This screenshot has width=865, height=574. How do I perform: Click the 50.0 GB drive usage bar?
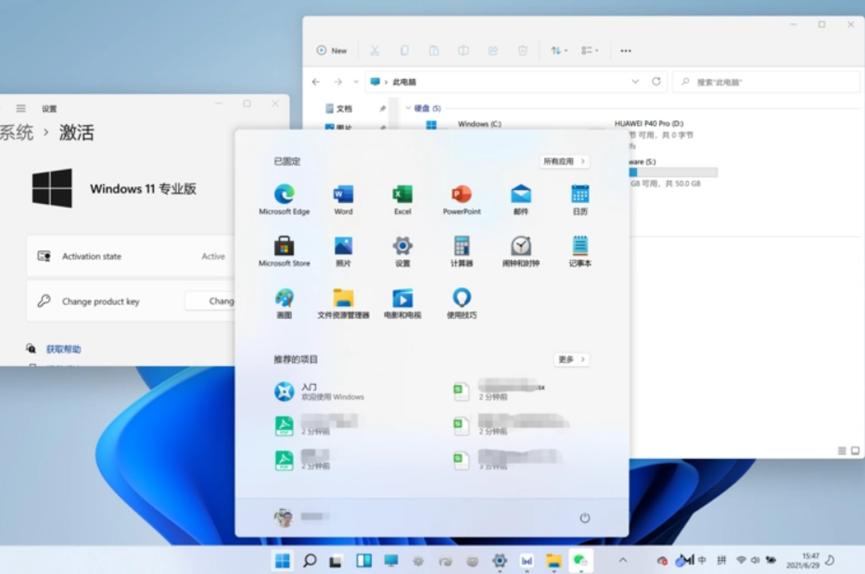coord(674,173)
